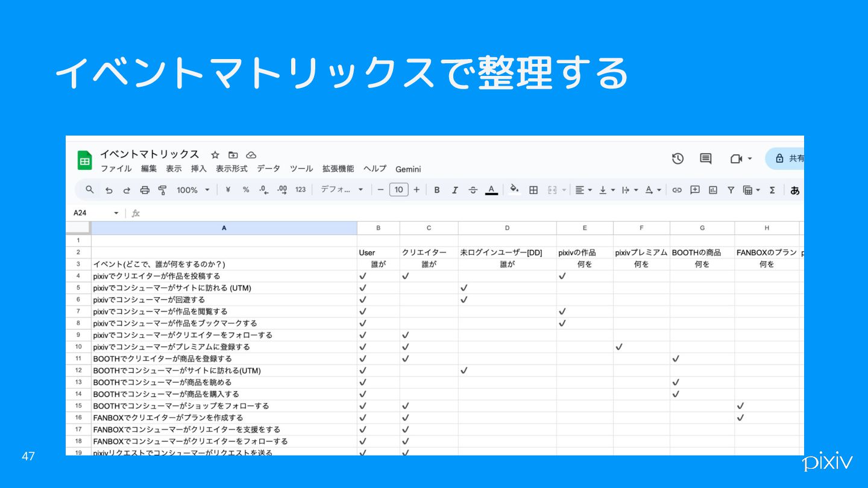Open horizontal align dropdown

coord(582,190)
